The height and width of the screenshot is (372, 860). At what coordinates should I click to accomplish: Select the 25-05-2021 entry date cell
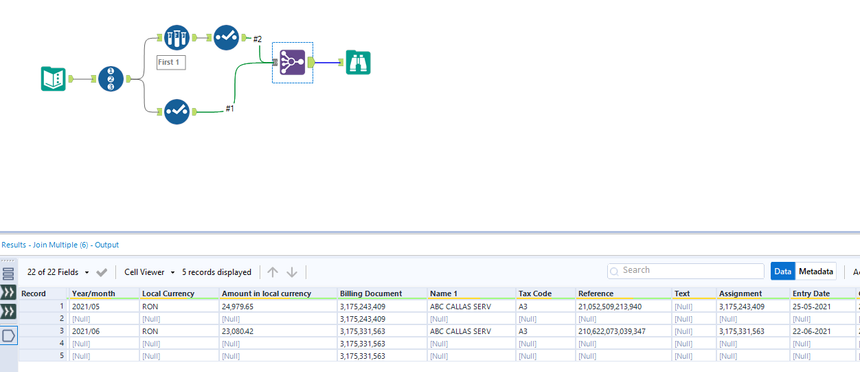(x=822, y=306)
